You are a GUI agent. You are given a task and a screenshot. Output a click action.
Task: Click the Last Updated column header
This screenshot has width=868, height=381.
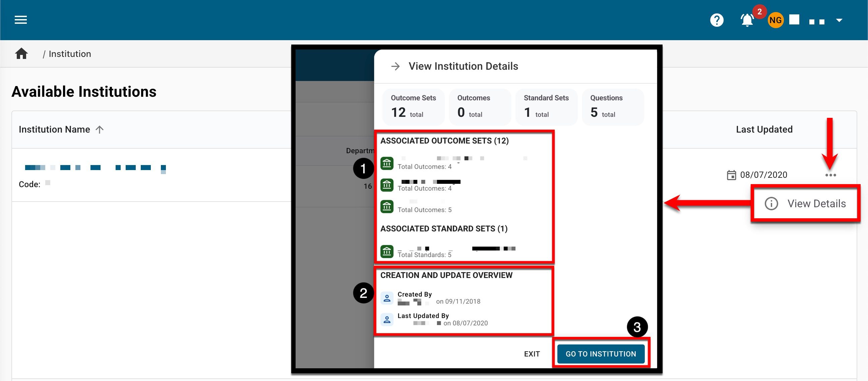coord(764,130)
